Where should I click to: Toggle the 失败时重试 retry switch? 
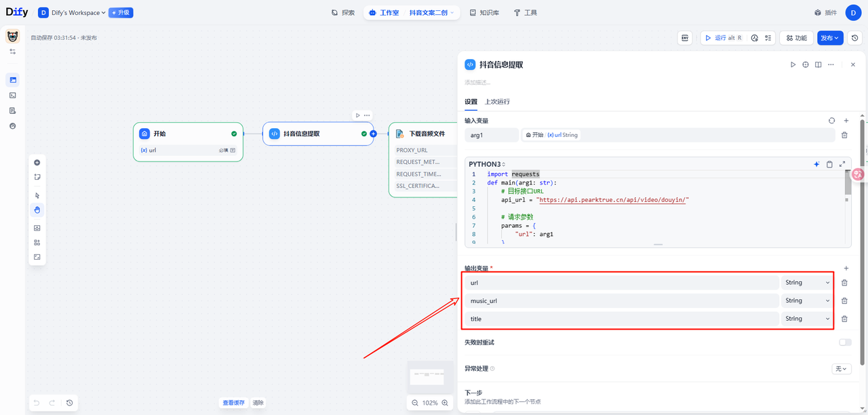(x=845, y=342)
